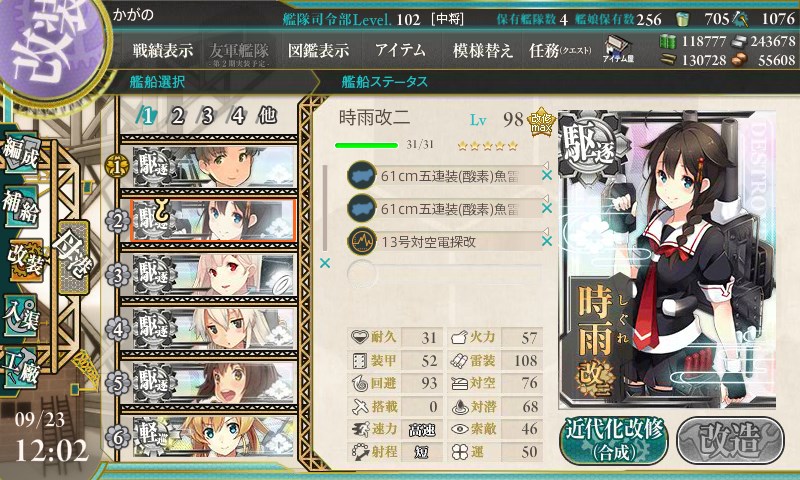The height and width of the screenshot is (480, 800).
Task: Select the light cruiser in slot 6
Action: point(214,437)
